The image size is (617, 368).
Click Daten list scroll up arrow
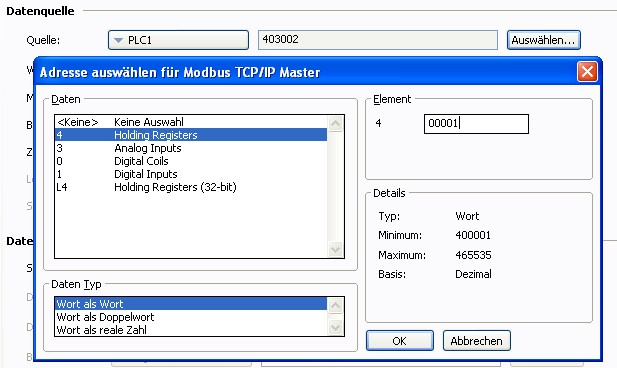(335, 124)
